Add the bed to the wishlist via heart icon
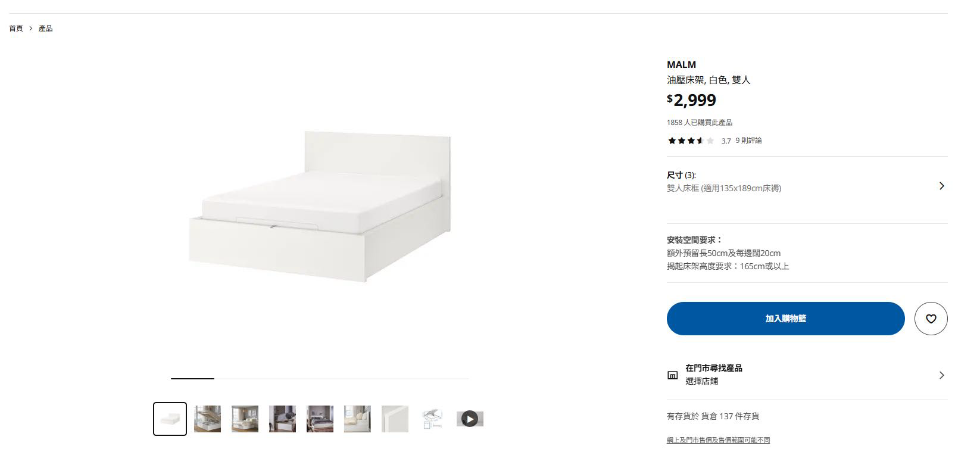 [931, 319]
